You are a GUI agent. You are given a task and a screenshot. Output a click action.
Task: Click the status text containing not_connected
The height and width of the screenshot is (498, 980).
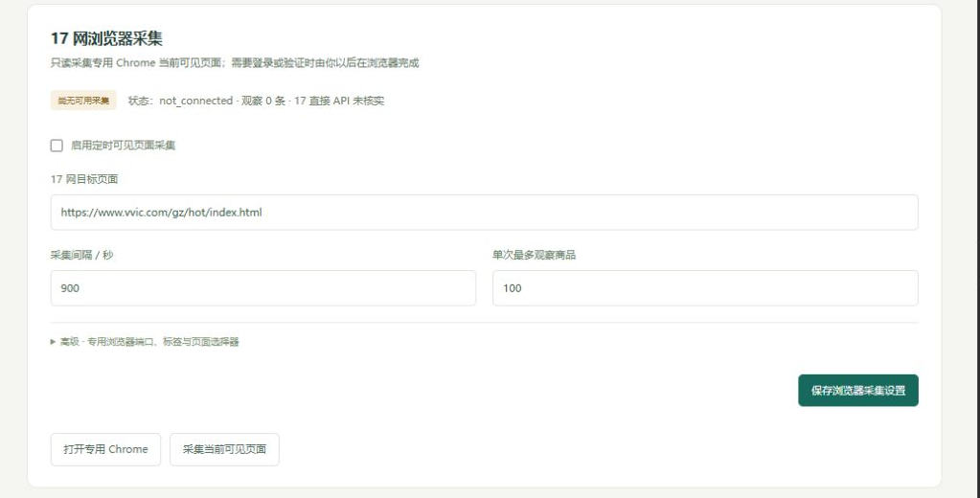[256, 101]
